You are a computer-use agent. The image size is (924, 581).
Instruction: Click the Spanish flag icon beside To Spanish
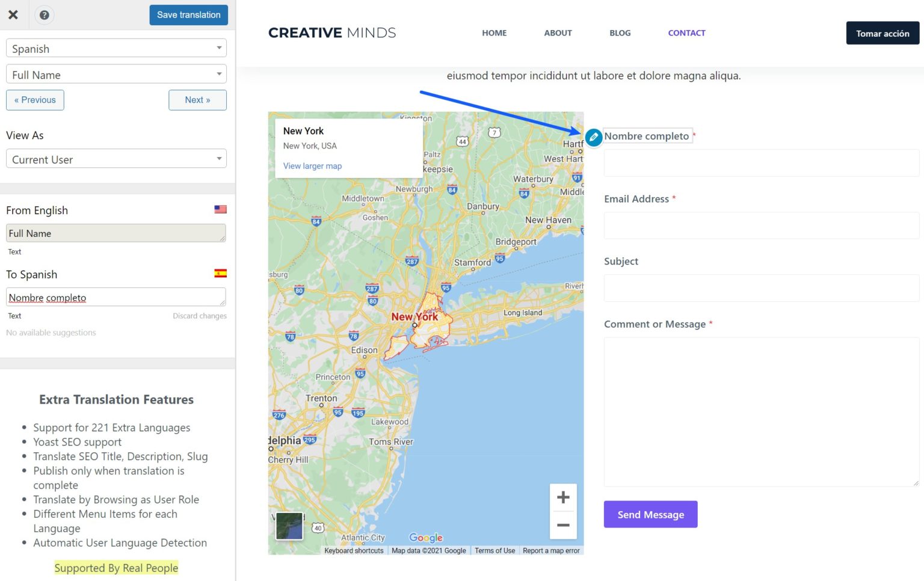click(220, 272)
